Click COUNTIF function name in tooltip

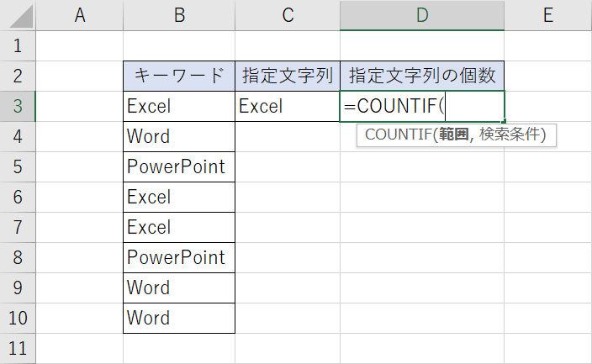point(399,135)
